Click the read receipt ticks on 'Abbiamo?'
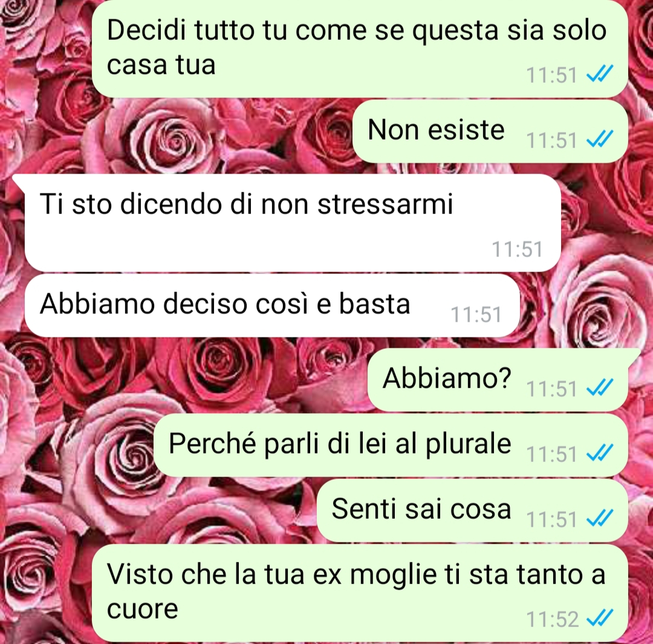The image size is (653, 644). point(600,388)
